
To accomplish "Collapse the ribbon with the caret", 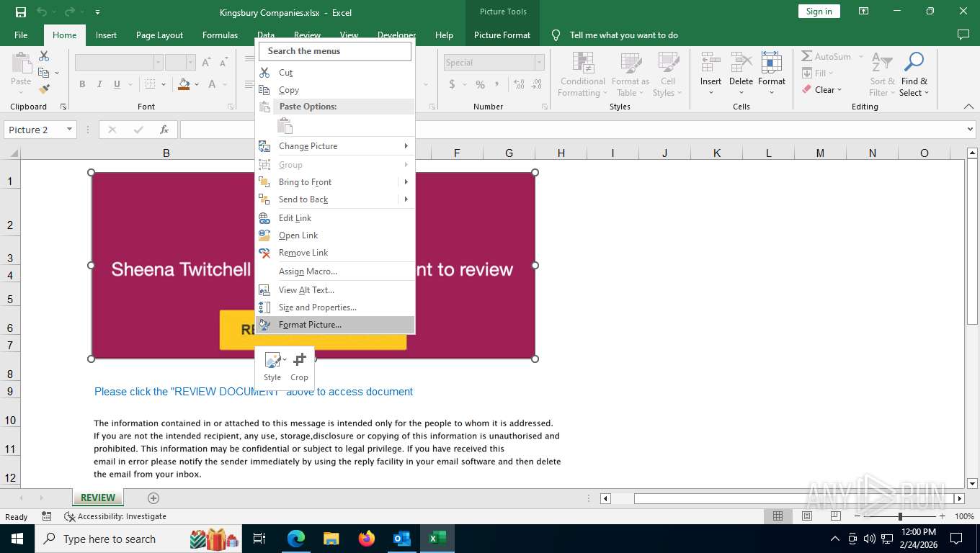I will tap(968, 107).
